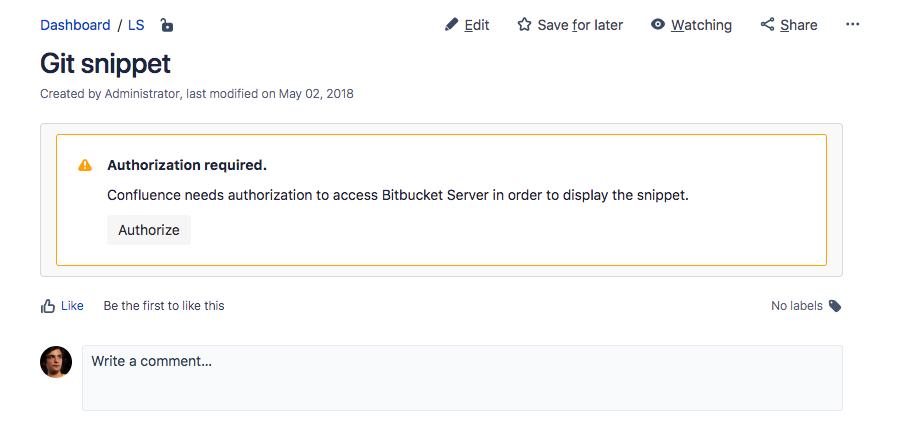Image resolution: width=903 pixels, height=446 pixels.
Task: Click the Git snippet page title
Action: [x=105, y=63]
